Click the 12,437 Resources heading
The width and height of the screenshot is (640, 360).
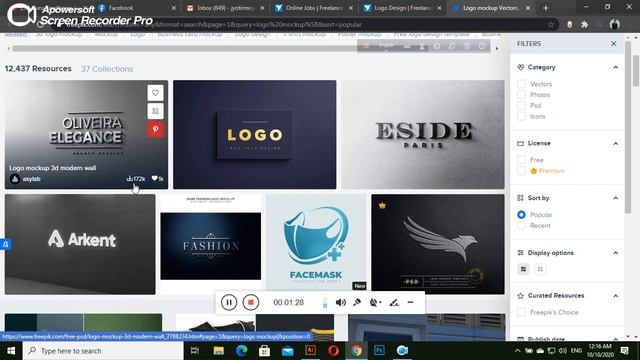(38, 69)
